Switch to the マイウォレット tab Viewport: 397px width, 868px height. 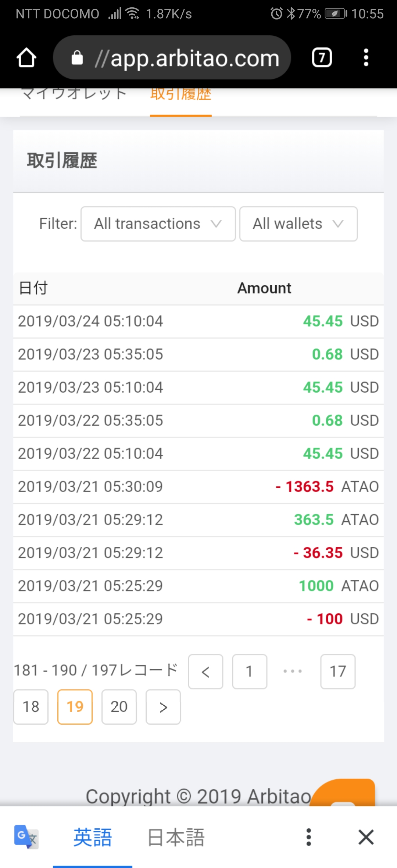point(74,96)
